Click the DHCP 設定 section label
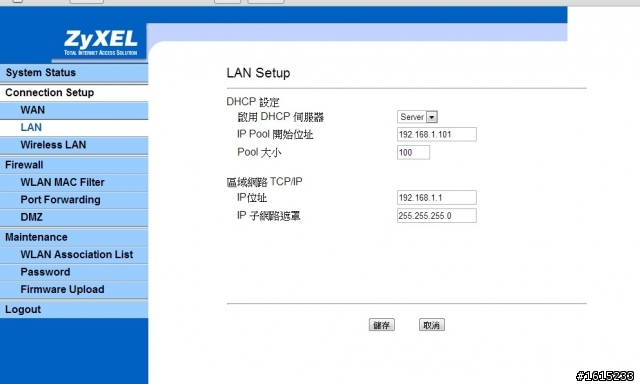 [x=253, y=102]
